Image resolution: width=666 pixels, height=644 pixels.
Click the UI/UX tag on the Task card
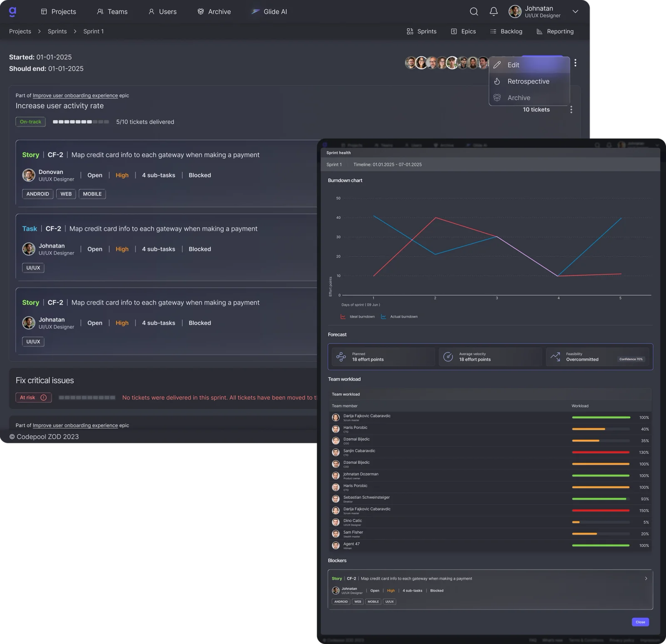(x=33, y=268)
